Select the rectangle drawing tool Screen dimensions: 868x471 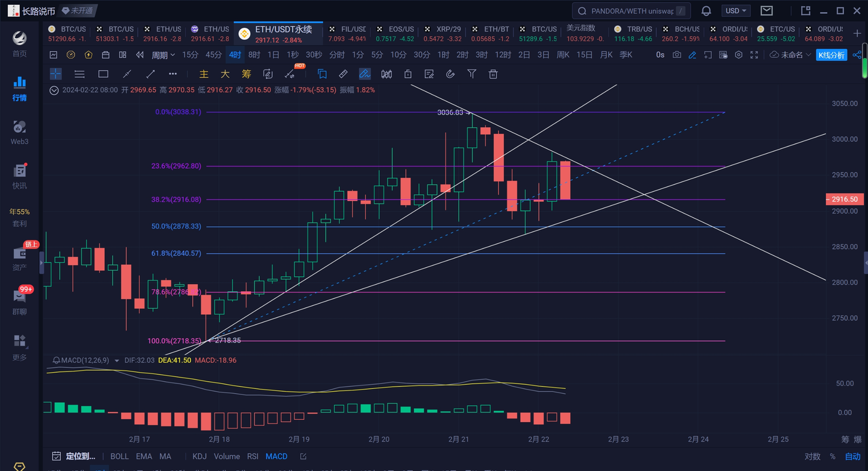[103, 74]
